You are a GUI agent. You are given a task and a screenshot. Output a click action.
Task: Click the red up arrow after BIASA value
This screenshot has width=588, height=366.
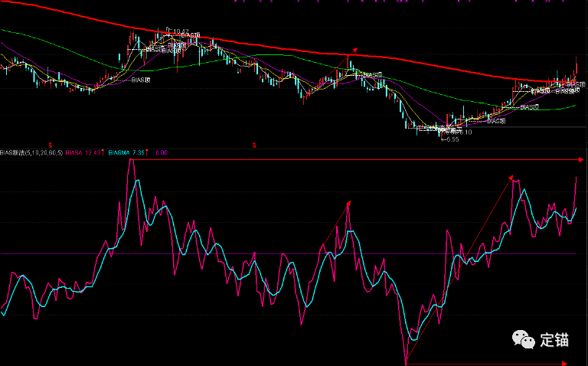click(104, 152)
